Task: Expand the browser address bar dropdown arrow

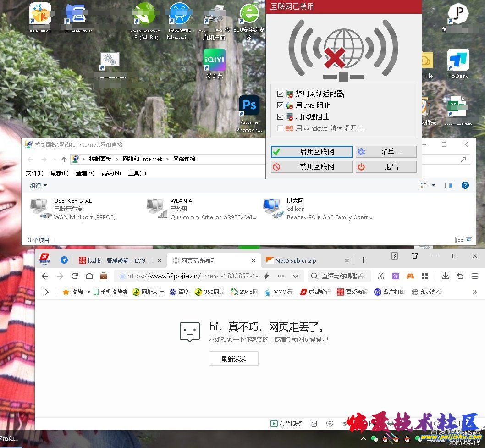Action: coord(296,276)
